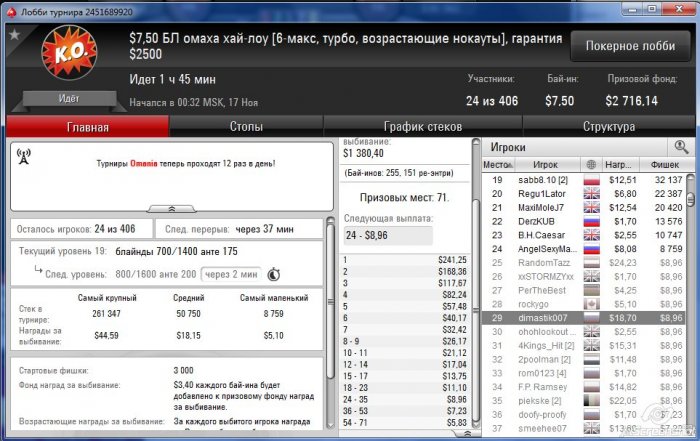Click flag icon in sabb8.10 row
700x441 pixels.
[x=592, y=180]
